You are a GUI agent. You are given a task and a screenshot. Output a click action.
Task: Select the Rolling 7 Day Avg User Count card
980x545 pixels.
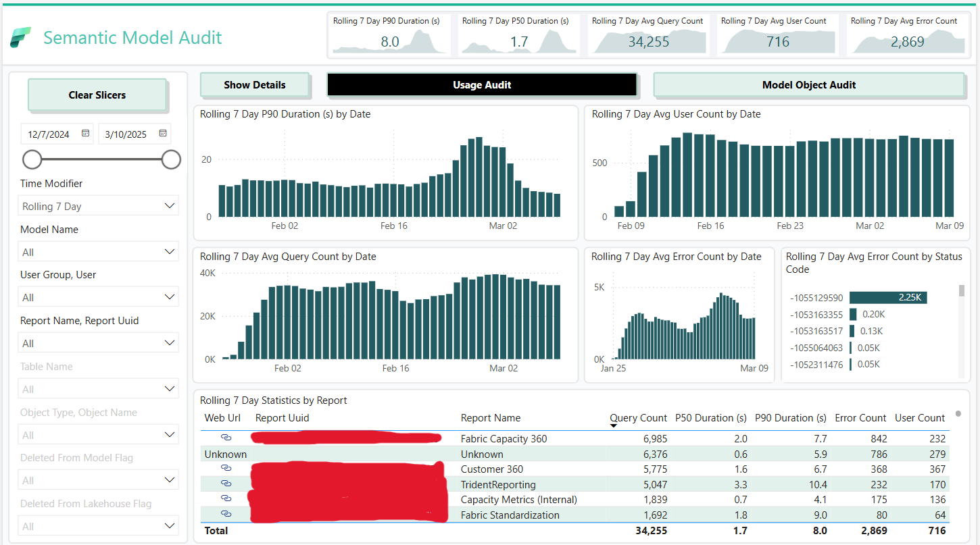777,34
